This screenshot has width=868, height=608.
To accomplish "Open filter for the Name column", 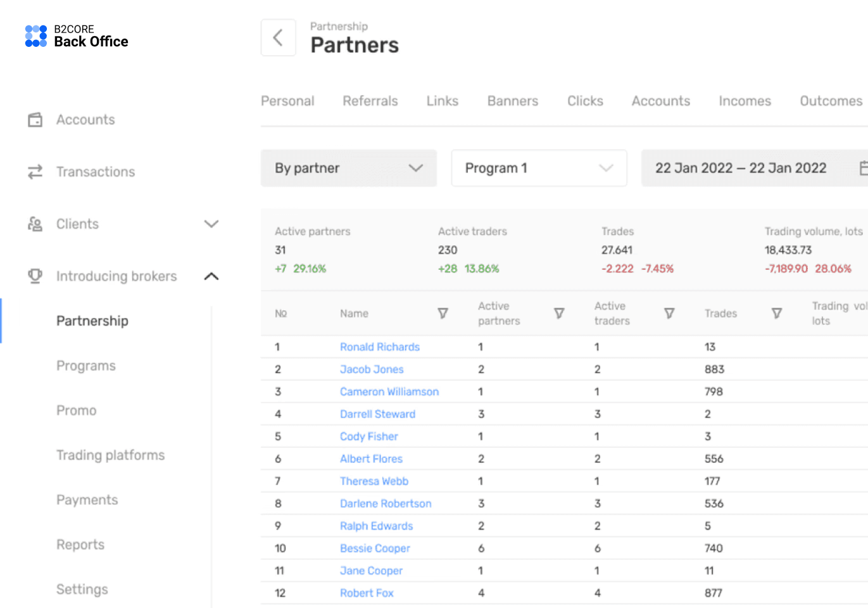I will tap(443, 313).
